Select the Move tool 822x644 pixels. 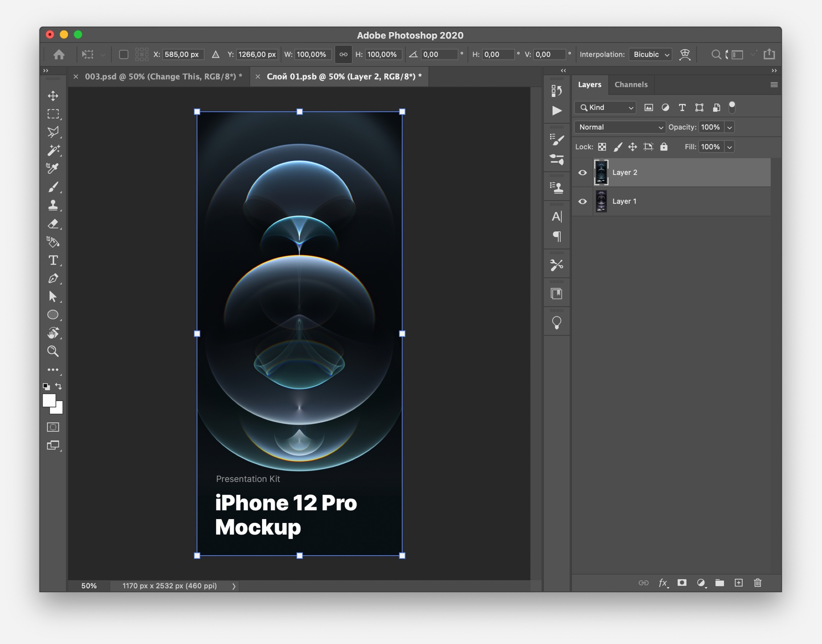[x=53, y=96]
